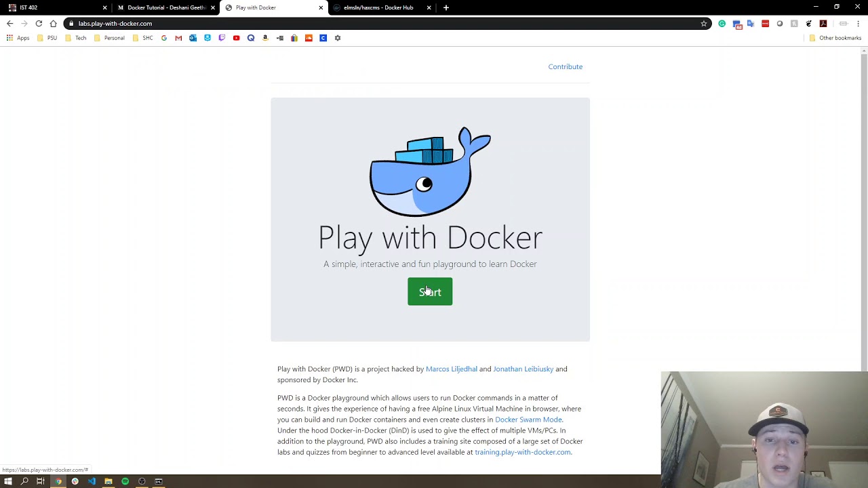Open the Tech bookmarks folder
Image resolution: width=868 pixels, height=488 pixels.
(76, 38)
